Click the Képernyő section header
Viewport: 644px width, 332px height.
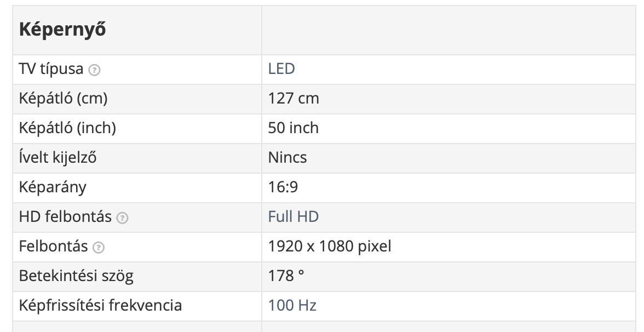[62, 30]
